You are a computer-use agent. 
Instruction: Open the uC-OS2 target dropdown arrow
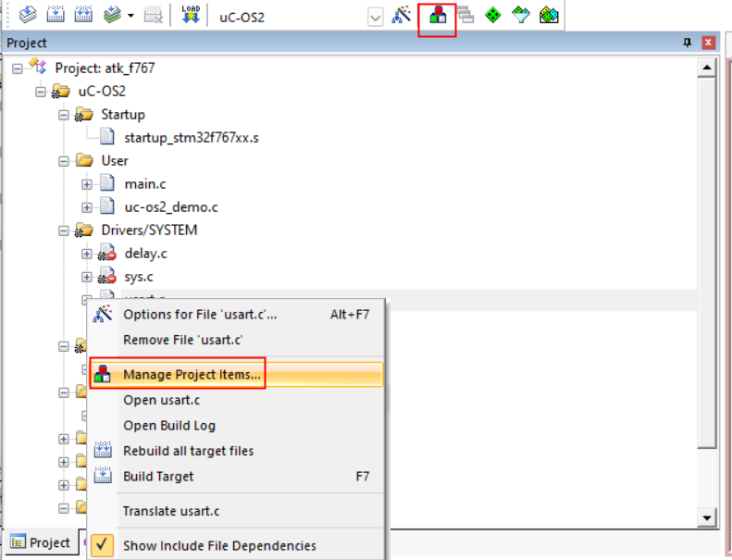(x=376, y=16)
